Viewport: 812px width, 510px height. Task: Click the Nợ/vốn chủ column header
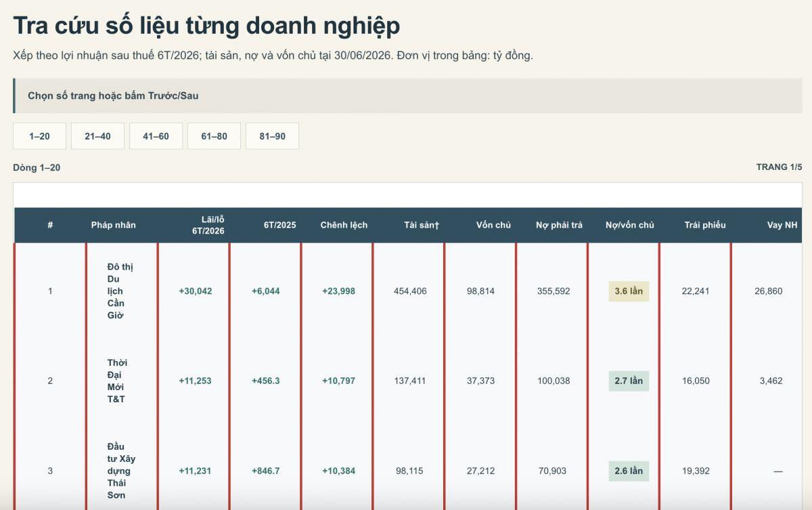tap(630, 225)
